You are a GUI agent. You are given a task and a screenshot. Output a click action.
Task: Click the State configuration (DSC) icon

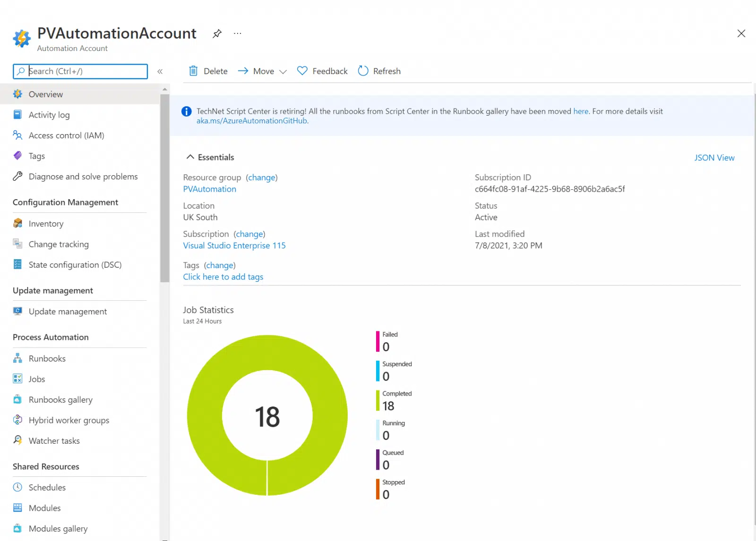[x=17, y=264]
